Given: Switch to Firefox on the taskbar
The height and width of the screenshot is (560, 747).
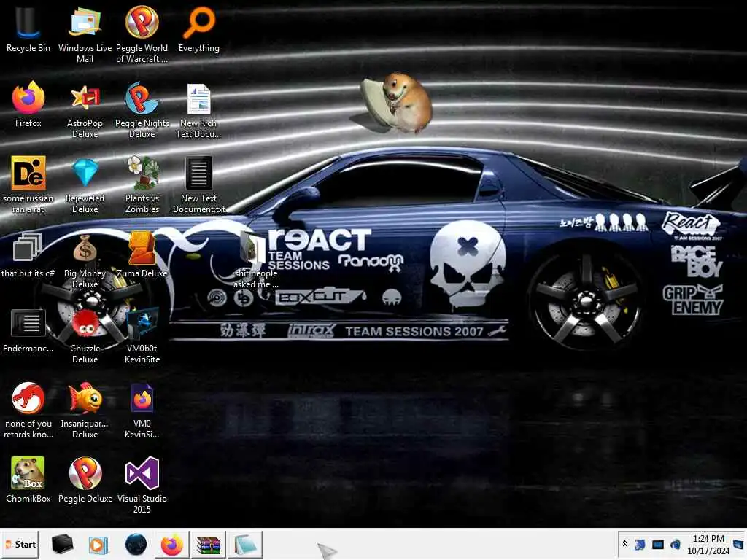Looking at the screenshot, I should tap(172, 544).
